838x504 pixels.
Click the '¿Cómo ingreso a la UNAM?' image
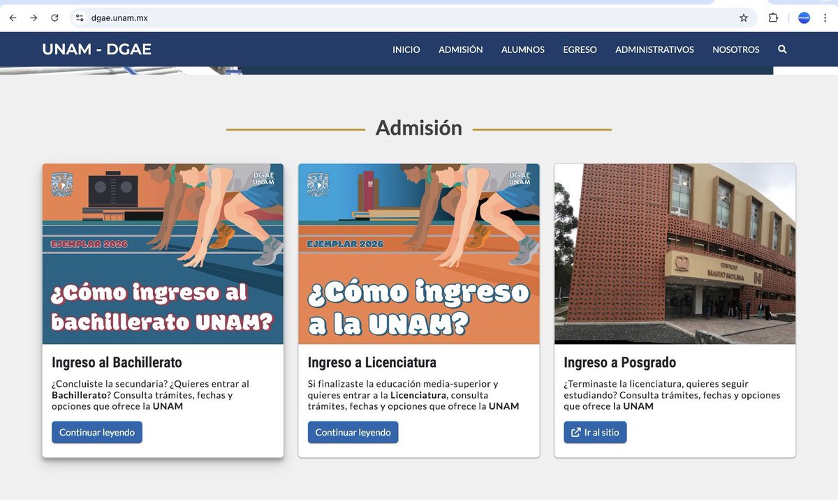419,254
